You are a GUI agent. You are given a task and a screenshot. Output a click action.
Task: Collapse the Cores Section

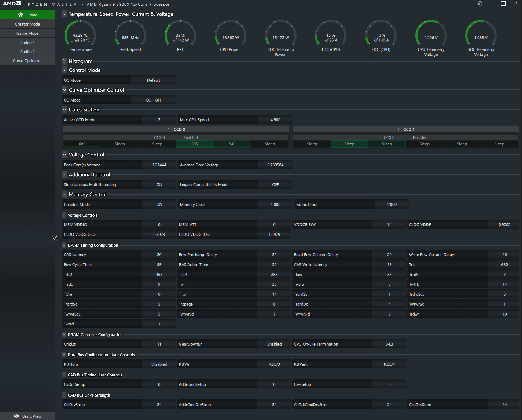65,110
